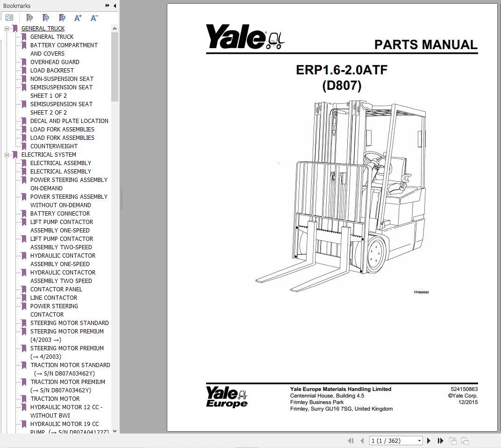This screenshot has height=448, width=501.
Task: Open the LINE CONTACTOR bookmark
Action: pyautogui.click(x=54, y=298)
